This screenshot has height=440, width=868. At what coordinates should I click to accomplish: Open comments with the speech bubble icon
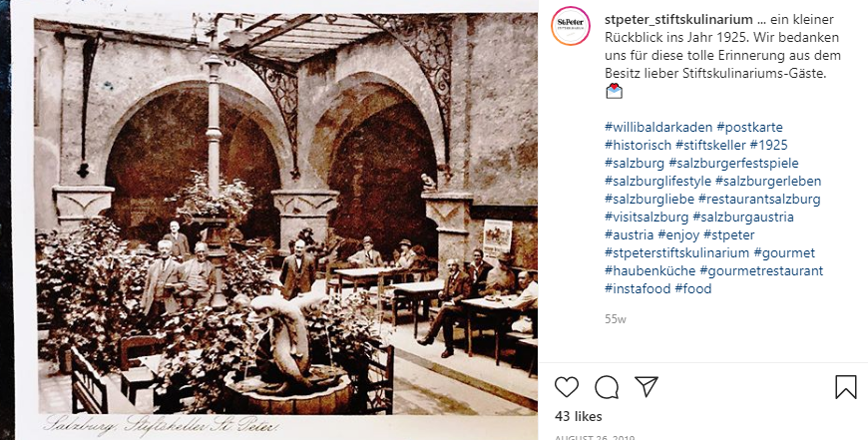607,387
